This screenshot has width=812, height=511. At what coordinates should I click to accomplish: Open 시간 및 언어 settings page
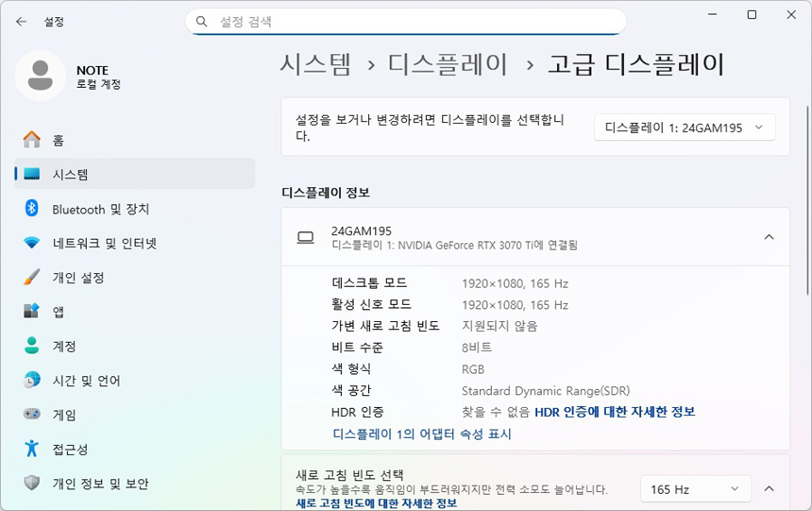click(86, 381)
